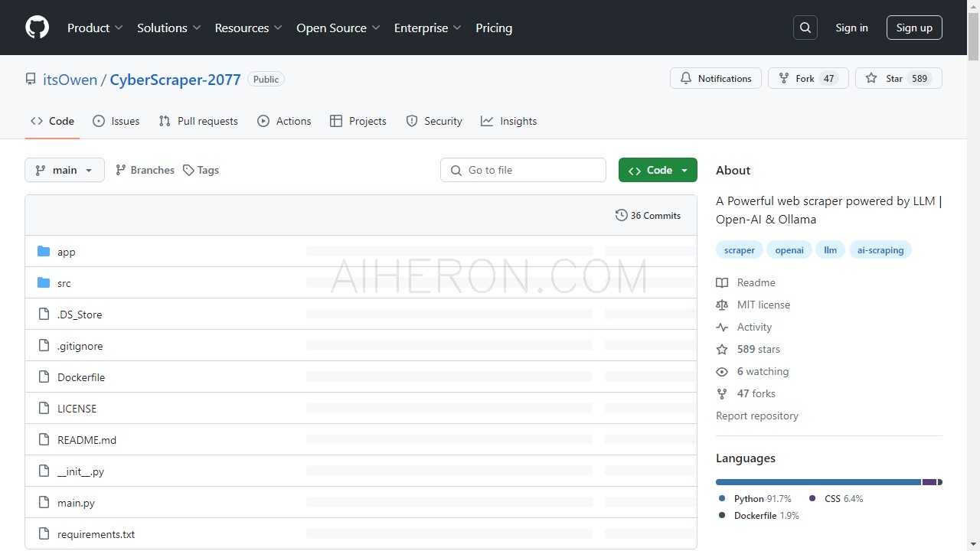Click the fork icon beside 47 forks
The height and width of the screenshot is (551, 980).
[722, 393]
